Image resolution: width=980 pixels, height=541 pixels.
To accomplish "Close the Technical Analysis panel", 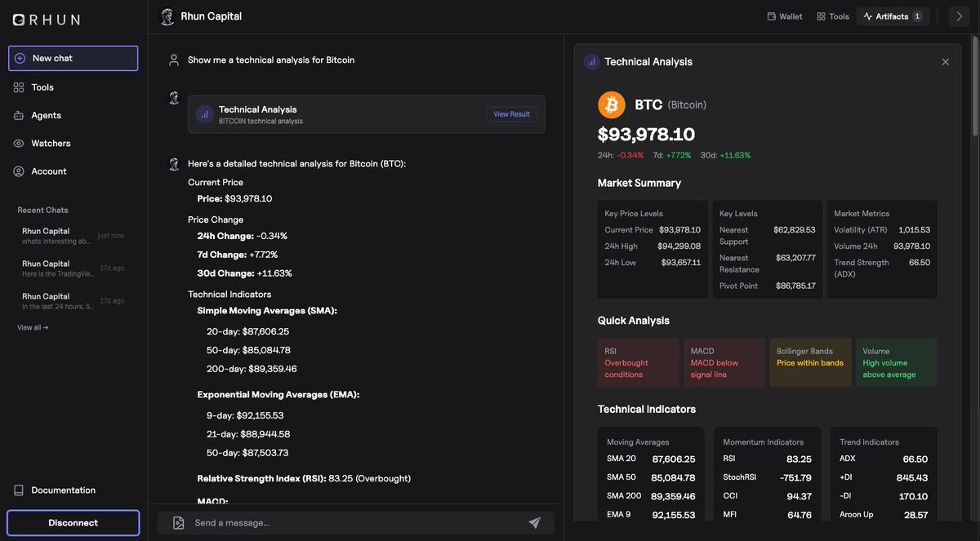I will click(x=942, y=60).
